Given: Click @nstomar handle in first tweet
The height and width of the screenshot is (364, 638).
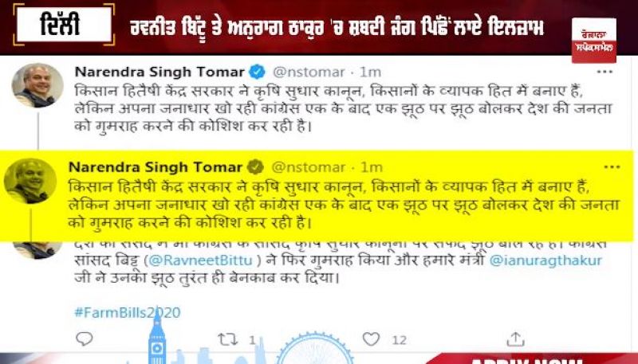Looking at the screenshot, I should tap(309, 72).
